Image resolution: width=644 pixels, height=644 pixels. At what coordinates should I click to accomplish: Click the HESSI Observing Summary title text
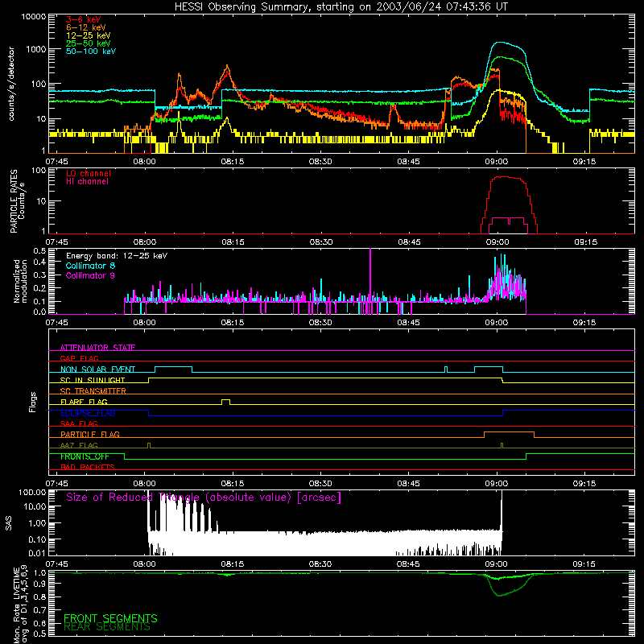point(341,7)
